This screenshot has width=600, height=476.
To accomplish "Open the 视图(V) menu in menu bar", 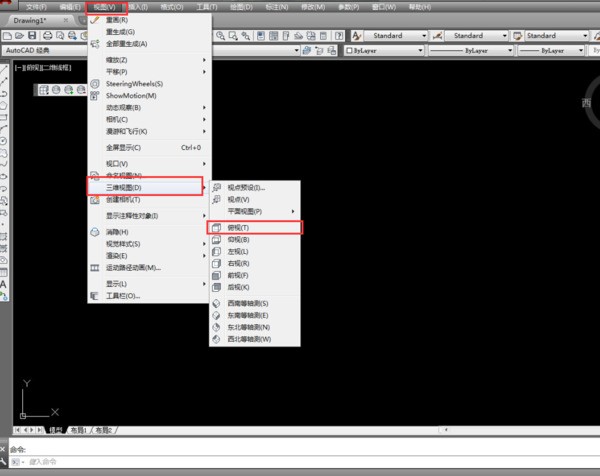I will (105, 7).
